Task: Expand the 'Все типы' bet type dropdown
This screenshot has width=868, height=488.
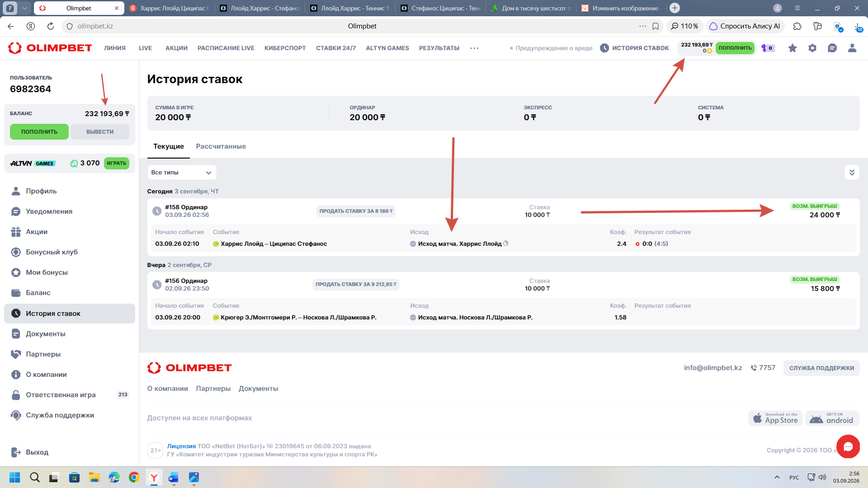Action: 182,173
